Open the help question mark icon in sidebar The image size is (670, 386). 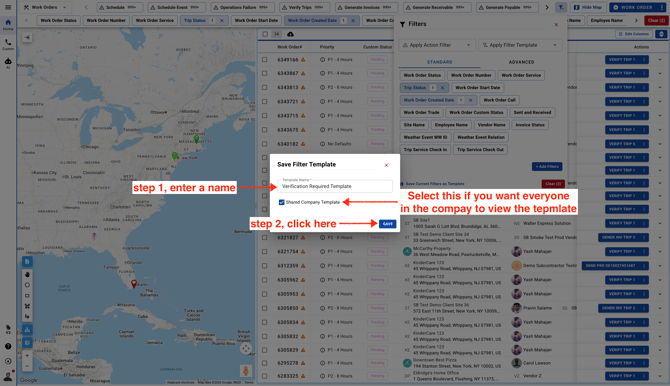pyautogui.click(x=8, y=346)
